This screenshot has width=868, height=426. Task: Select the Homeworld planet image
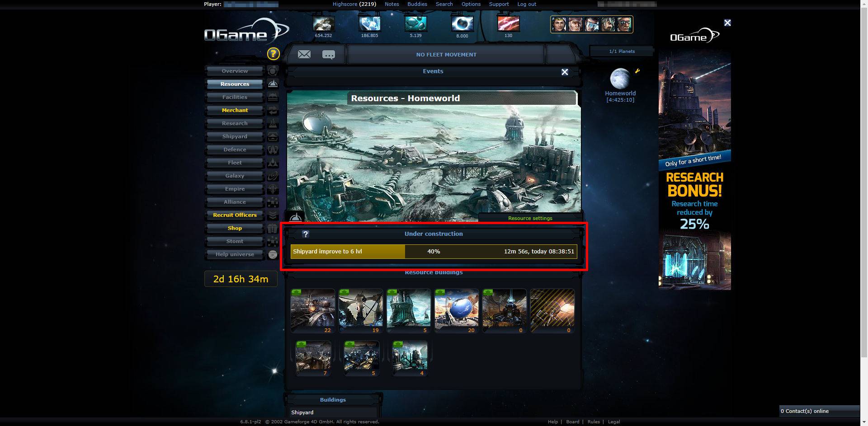(620, 79)
